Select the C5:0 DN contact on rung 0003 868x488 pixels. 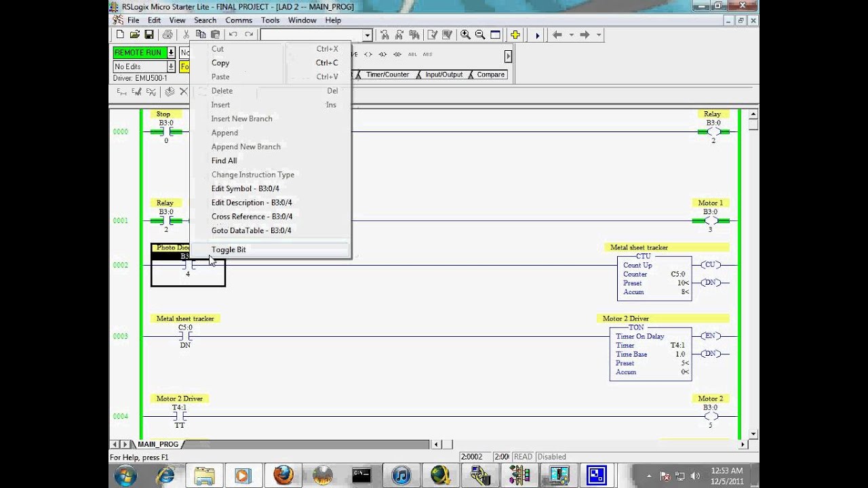pyautogui.click(x=185, y=336)
